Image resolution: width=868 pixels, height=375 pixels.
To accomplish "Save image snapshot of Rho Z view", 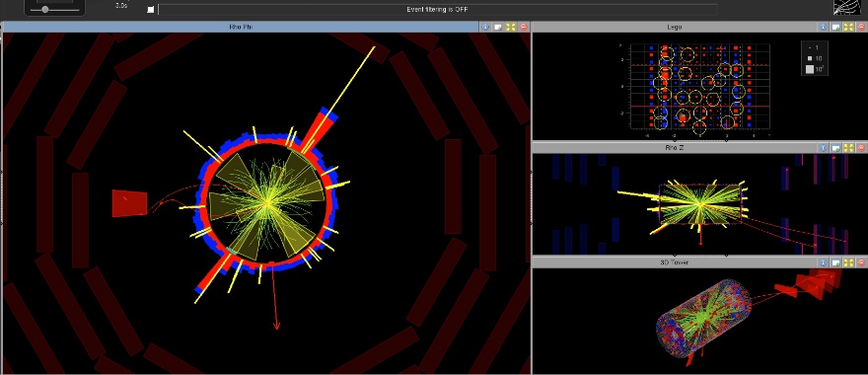I will [x=836, y=148].
